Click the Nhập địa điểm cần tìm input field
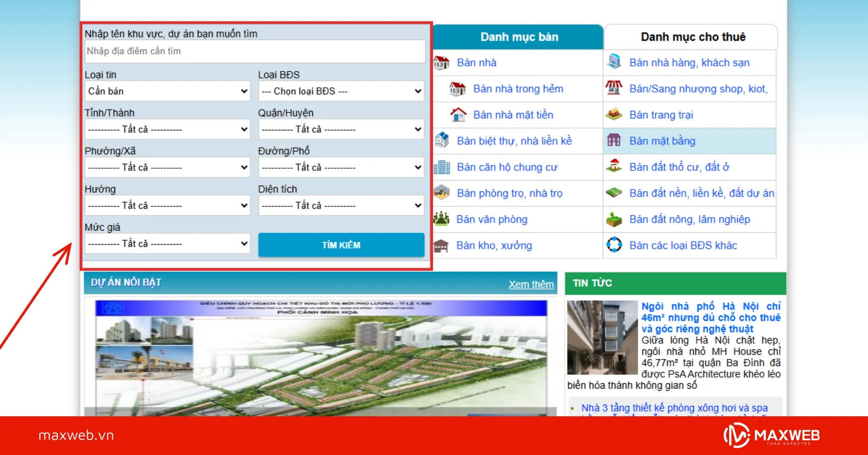868x455 pixels. pos(255,51)
